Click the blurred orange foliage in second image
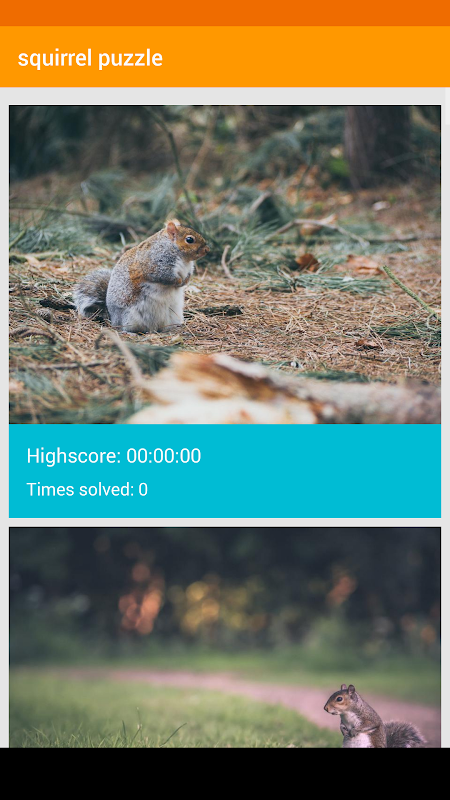Viewport: 450px width, 800px height. coord(142,597)
